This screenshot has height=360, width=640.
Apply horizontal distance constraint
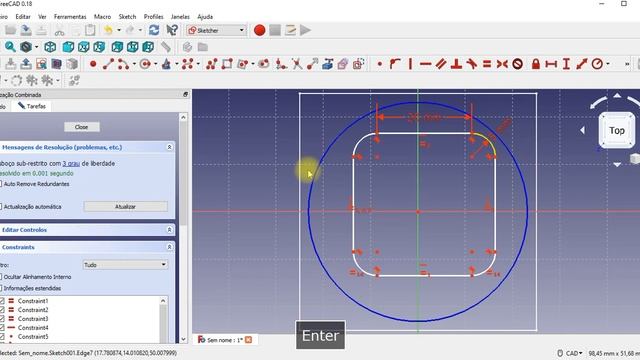pos(551,64)
